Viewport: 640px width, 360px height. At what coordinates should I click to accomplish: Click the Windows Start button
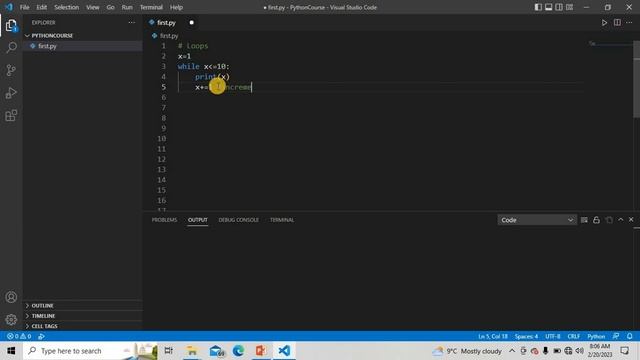(11, 351)
